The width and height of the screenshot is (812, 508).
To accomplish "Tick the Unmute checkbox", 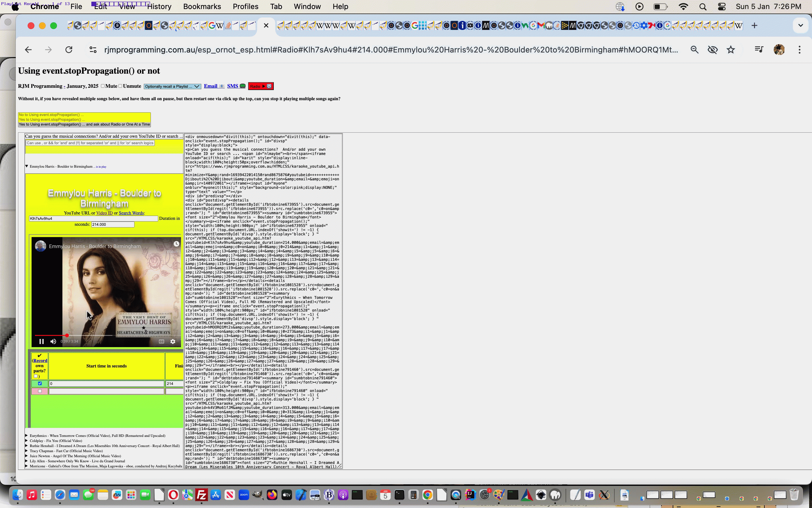I will click(x=120, y=86).
